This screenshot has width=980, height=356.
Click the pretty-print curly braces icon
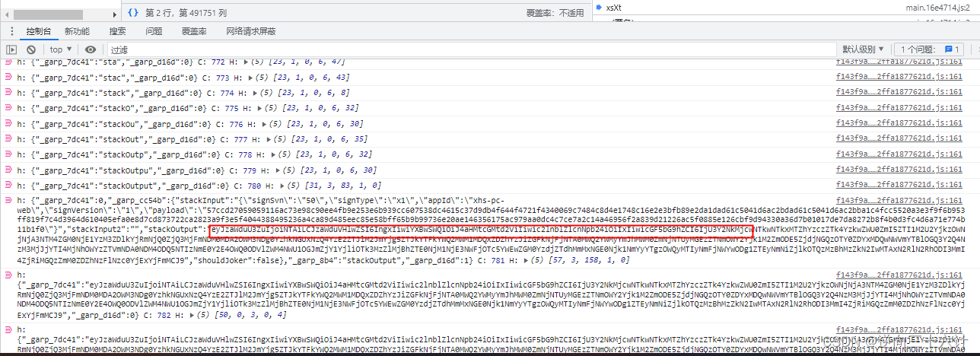tap(132, 12)
